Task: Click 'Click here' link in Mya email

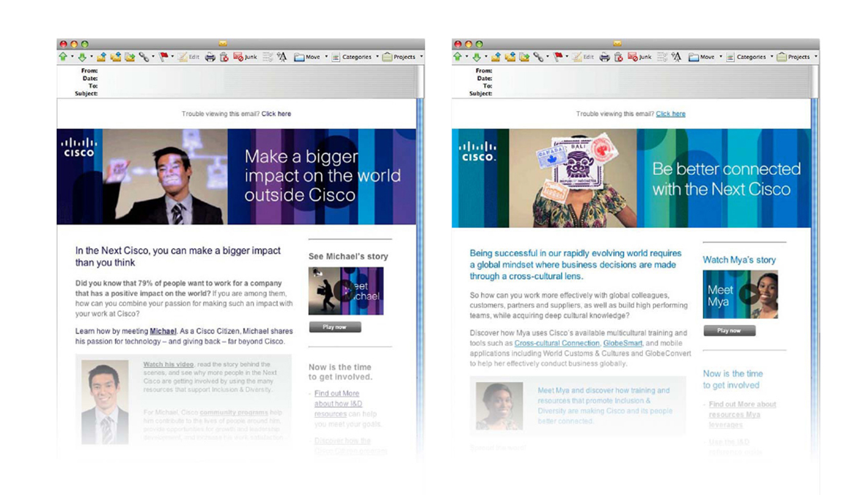Action: point(671,114)
